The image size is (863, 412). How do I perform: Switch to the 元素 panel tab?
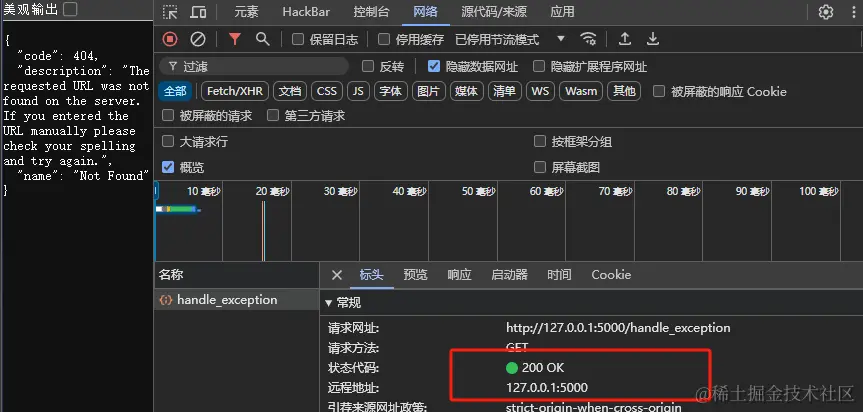[x=246, y=12]
